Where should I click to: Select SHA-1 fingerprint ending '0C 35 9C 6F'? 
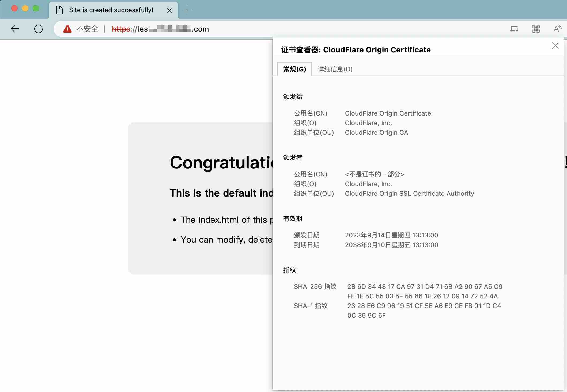tap(366, 316)
